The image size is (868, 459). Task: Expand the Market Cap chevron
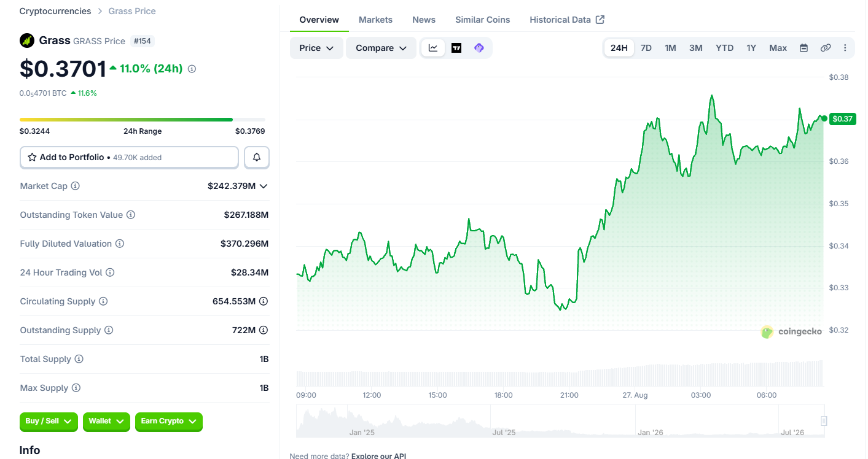[x=264, y=186]
